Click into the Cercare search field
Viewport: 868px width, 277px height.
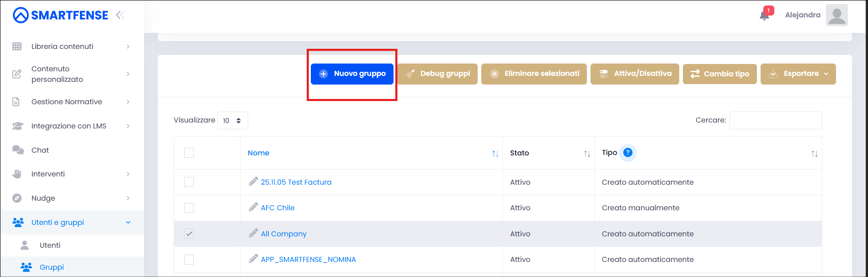(x=776, y=120)
